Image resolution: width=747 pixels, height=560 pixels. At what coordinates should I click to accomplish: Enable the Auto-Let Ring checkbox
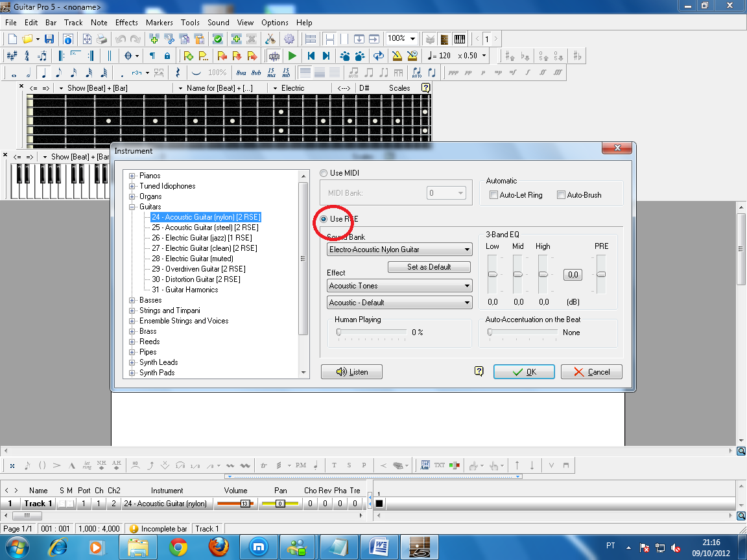tap(494, 194)
